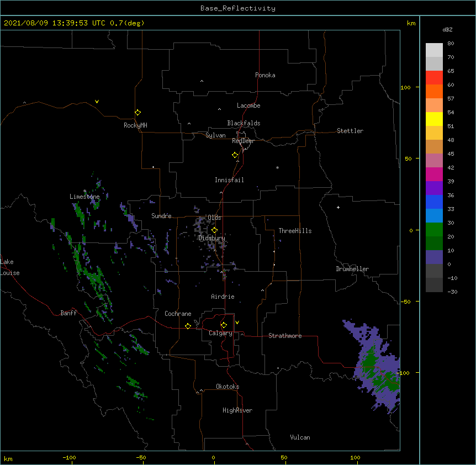Click the 2021/08/09 13:39:53 UTC timestamp
This screenshot has width=476, height=465.
tap(55, 23)
